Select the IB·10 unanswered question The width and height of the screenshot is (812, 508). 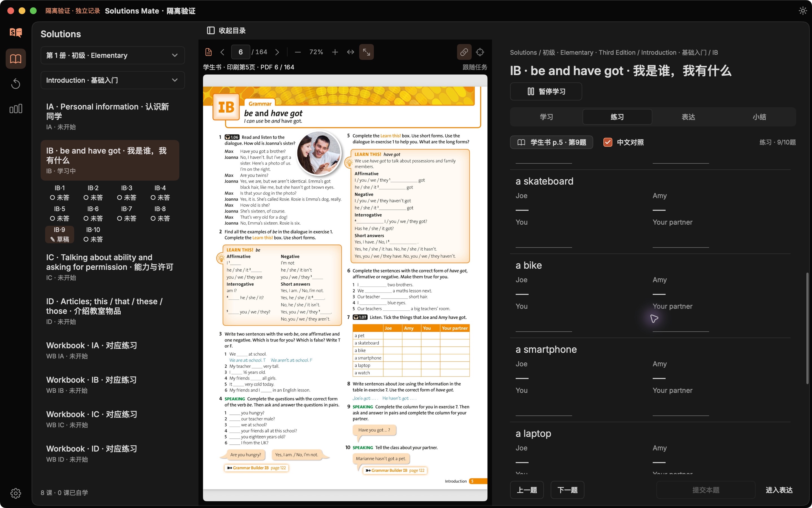click(x=93, y=235)
